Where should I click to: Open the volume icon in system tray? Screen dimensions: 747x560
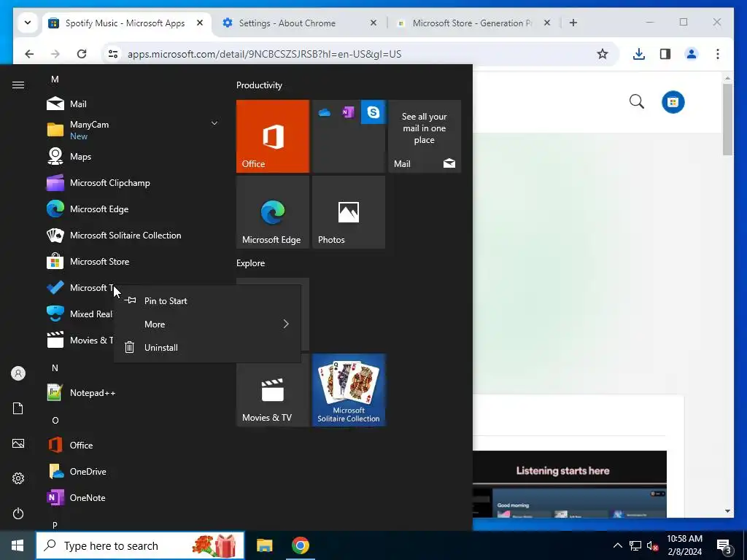click(x=652, y=545)
